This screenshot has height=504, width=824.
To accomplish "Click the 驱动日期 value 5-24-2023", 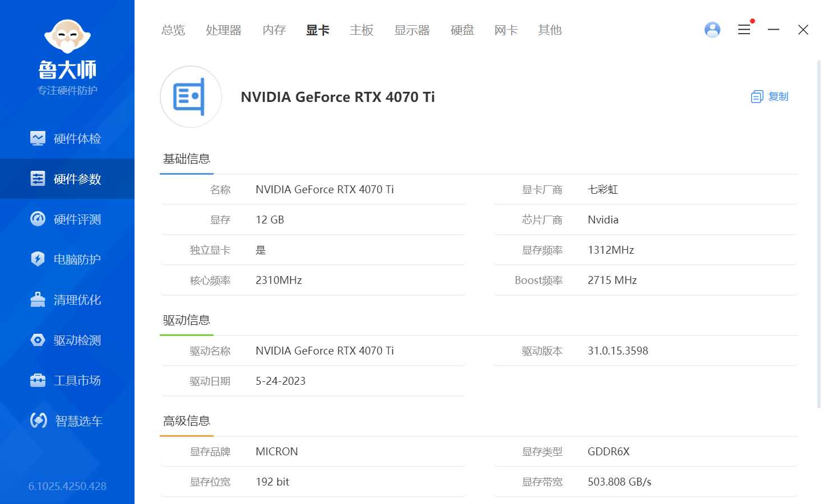I will [281, 381].
